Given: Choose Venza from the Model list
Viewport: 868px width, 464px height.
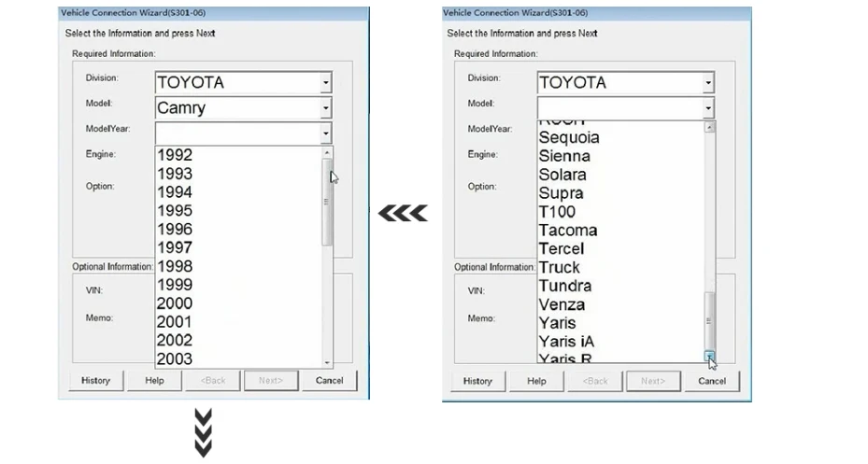Looking at the screenshot, I should [620, 304].
